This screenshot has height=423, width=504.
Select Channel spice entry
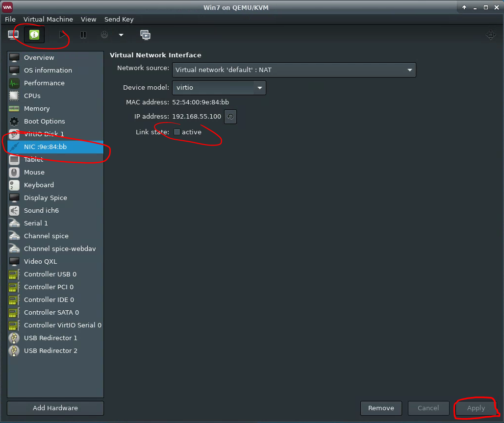click(x=55, y=236)
